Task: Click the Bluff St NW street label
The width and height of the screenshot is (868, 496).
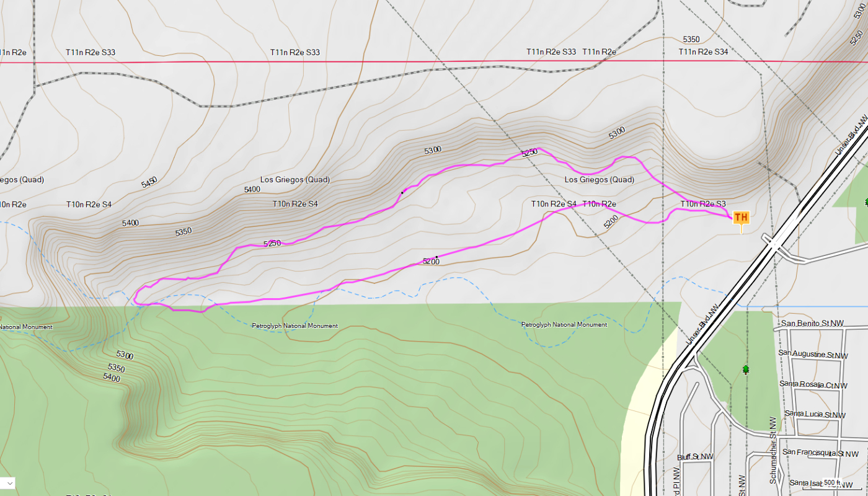Action: pyautogui.click(x=695, y=457)
